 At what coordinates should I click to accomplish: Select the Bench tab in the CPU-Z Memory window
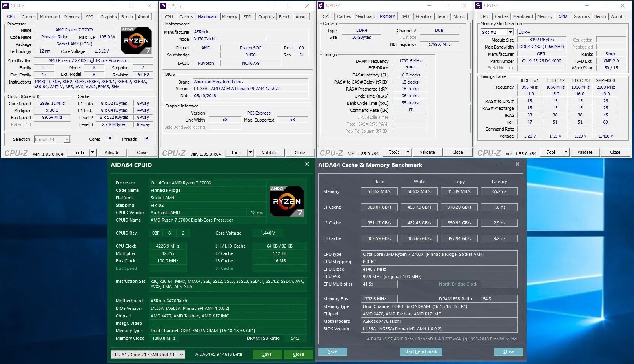click(442, 16)
